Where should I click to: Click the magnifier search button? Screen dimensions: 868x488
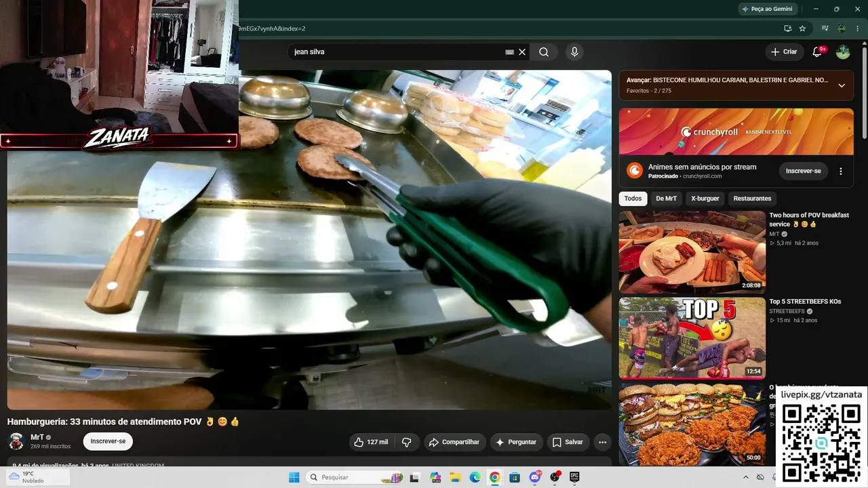pyautogui.click(x=544, y=52)
